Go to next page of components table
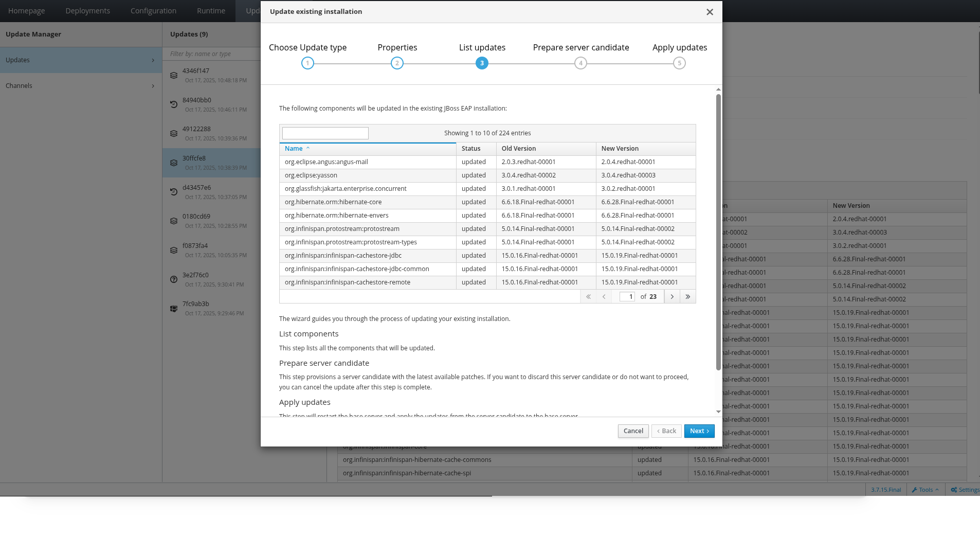Viewport: 980px width, 535px height. 672,296
